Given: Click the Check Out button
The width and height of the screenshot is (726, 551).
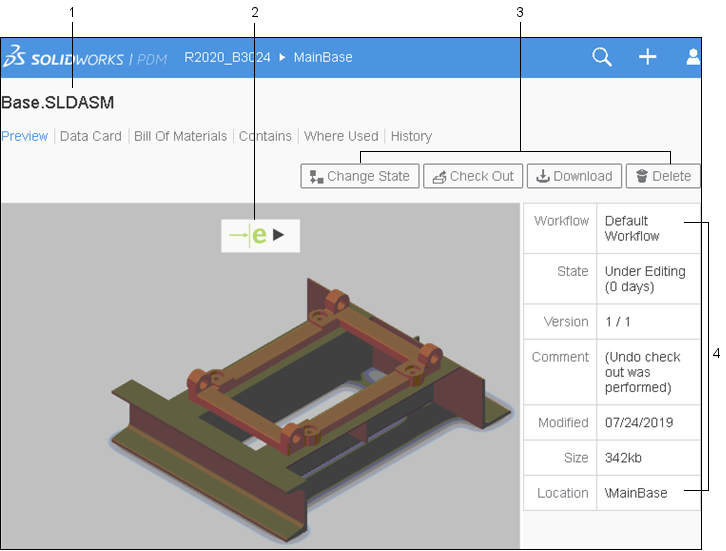Looking at the screenshot, I should [472, 176].
